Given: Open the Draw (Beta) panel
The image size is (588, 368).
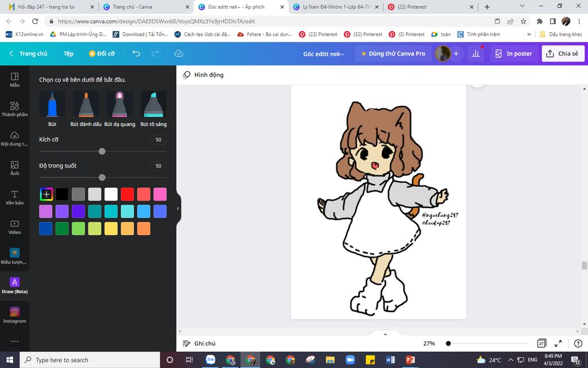Looking at the screenshot, I should (x=14, y=286).
